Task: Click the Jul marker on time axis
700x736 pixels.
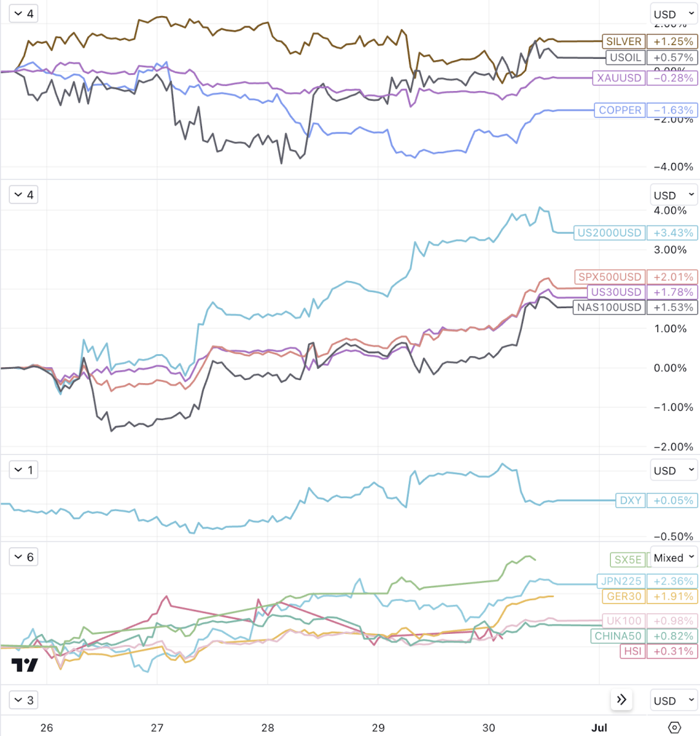Action: tap(599, 728)
